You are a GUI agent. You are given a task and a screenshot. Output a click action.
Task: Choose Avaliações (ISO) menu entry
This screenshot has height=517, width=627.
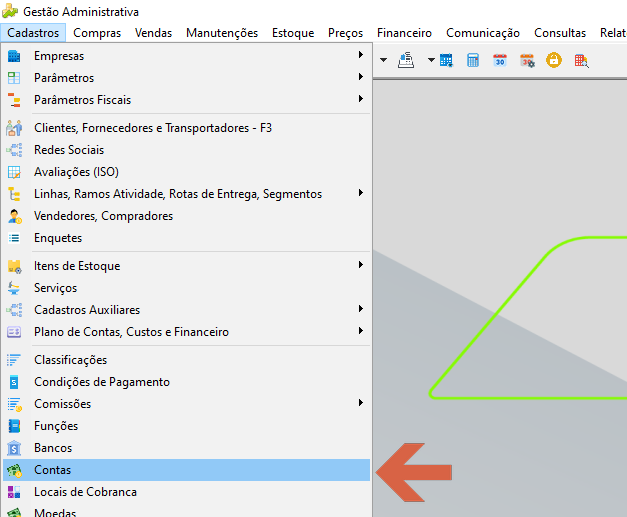tap(186, 172)
